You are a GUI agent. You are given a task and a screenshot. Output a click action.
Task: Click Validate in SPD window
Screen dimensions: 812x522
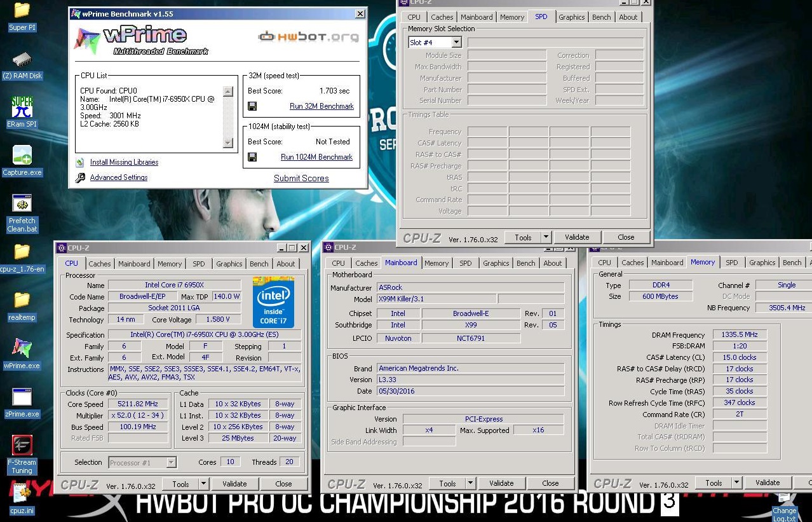(x=577, y=237)
